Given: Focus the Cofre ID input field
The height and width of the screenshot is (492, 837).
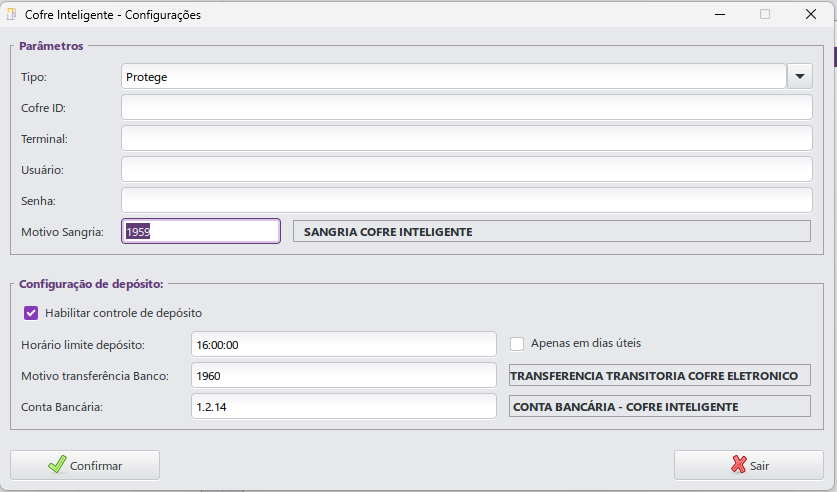Looking at the screenshot, I should [x=466, y=108].
